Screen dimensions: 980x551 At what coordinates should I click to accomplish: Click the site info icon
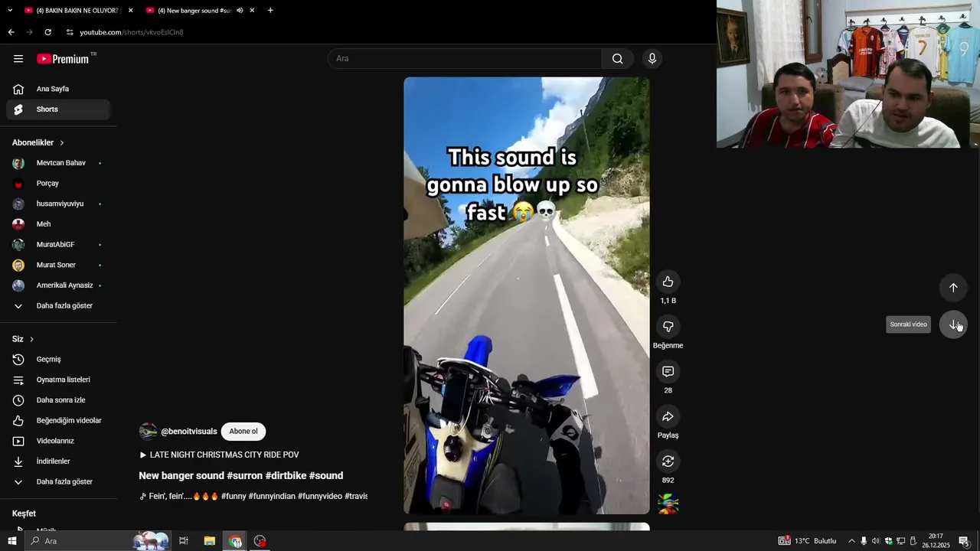(70, 32)
